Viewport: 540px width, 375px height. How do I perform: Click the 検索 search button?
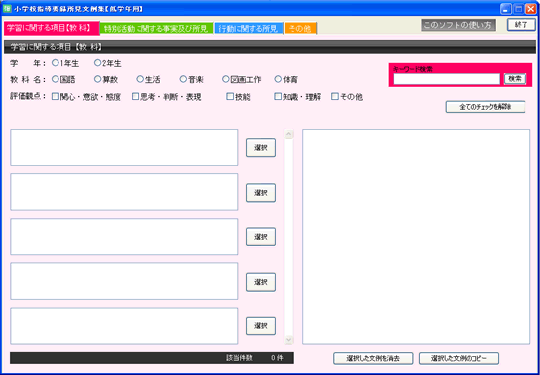(515, 79)
